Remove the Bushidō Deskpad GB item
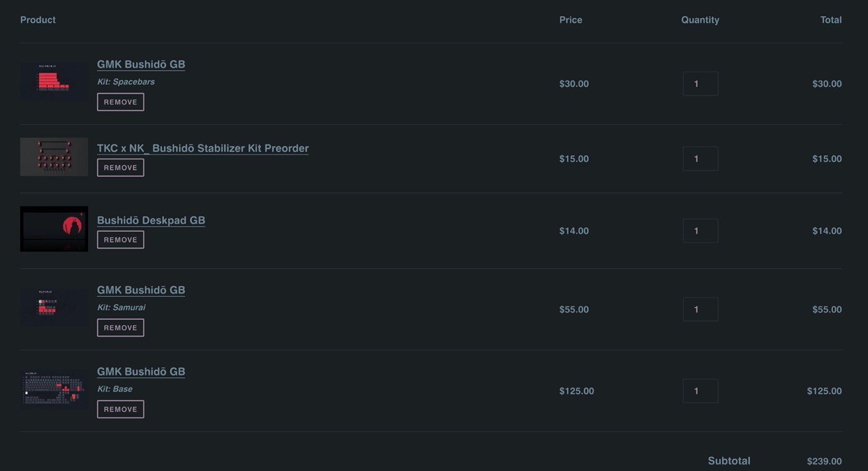 click(121, 240)
